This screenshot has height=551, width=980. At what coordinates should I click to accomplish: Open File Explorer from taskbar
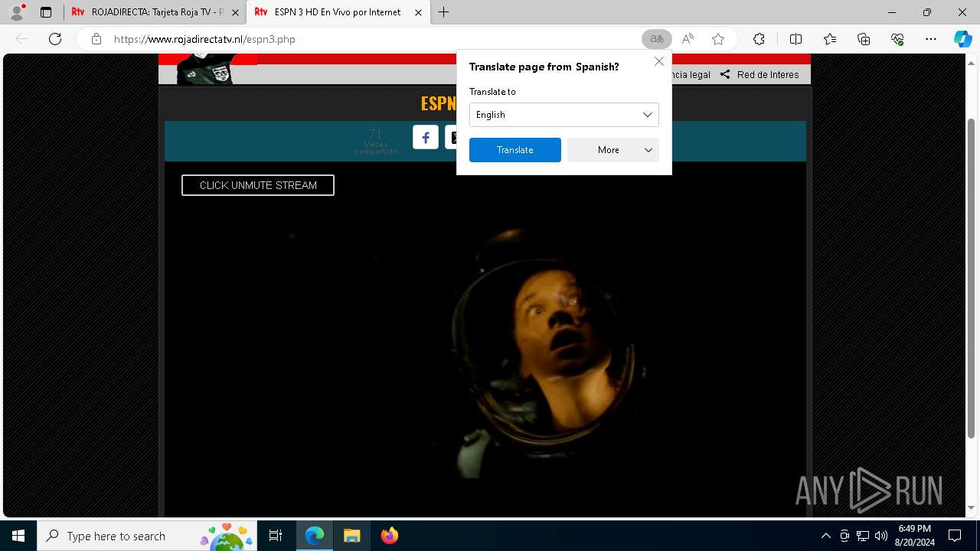pyautogui.click(x=351, y=536)
